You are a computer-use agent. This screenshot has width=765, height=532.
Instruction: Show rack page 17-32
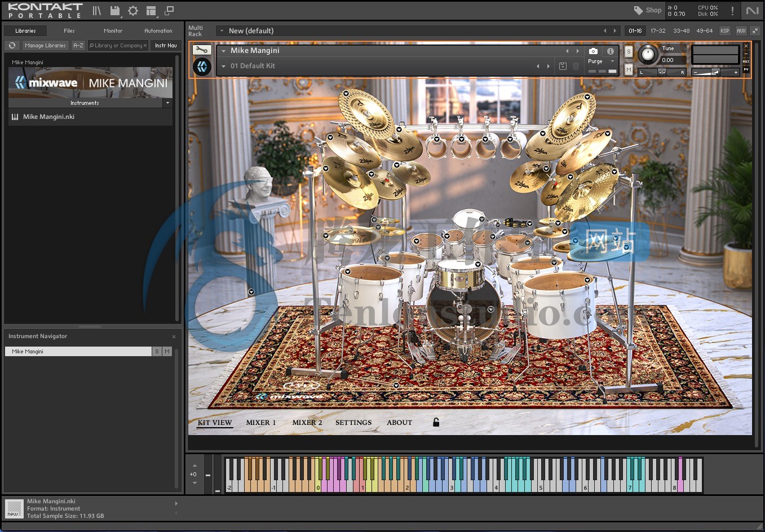[658, 31]
